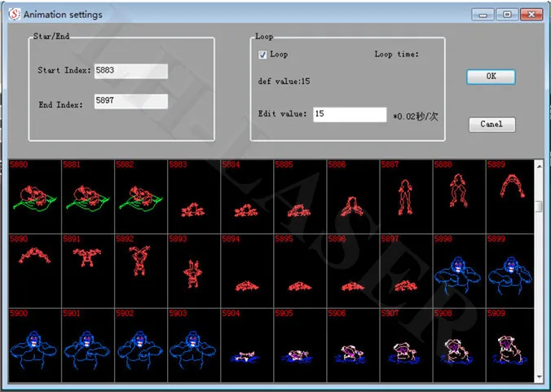This screenshot has width=551, height=392.
Task: Select frame thumbnail 5893
Action: [194, 271]
